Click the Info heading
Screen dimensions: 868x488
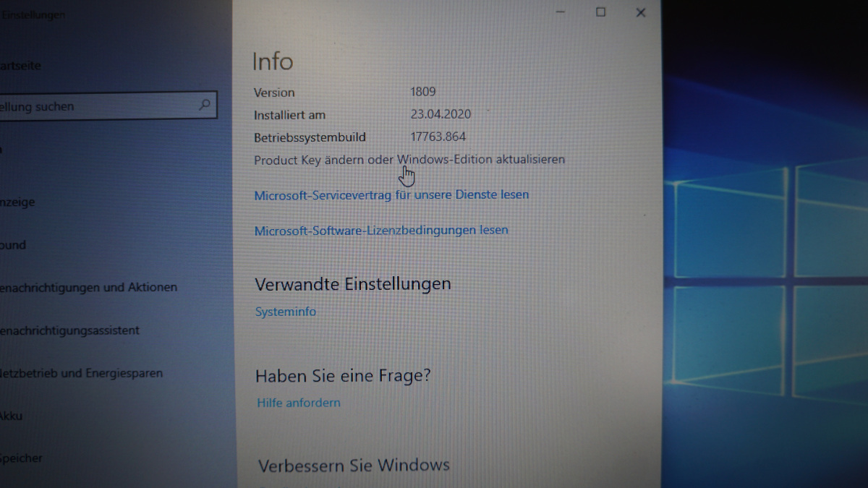(x=273, y=61)
